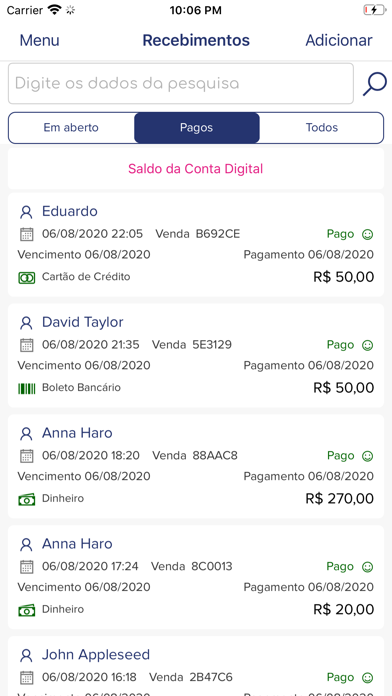The width and height of the screenshot is (392, 696).
Task: Click the calendar icon next to 06/08/2020 22:05
Action: point(27,234)
